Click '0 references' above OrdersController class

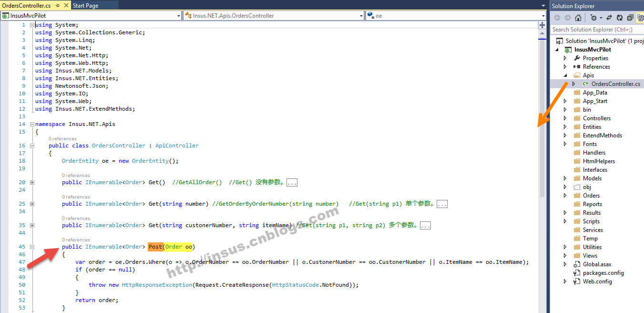[62, 139]
